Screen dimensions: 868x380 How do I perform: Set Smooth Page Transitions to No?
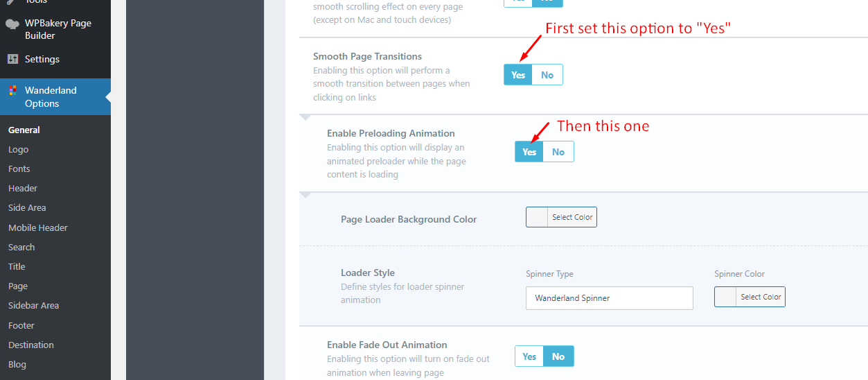[x=547, y=75]
